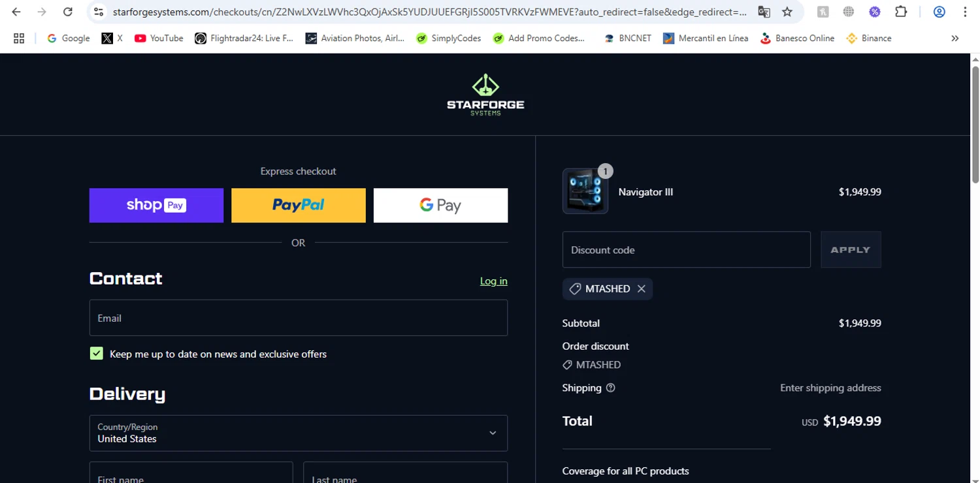This screenshot has height=483, width=980.
Task: Click the Express checkout label
Action: point(298,171)
